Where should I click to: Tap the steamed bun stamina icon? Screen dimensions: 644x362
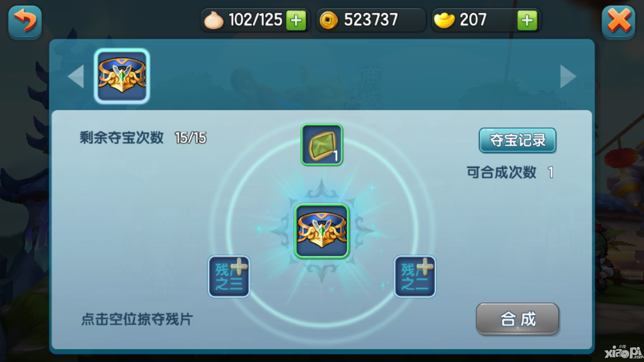coord(214,20)
